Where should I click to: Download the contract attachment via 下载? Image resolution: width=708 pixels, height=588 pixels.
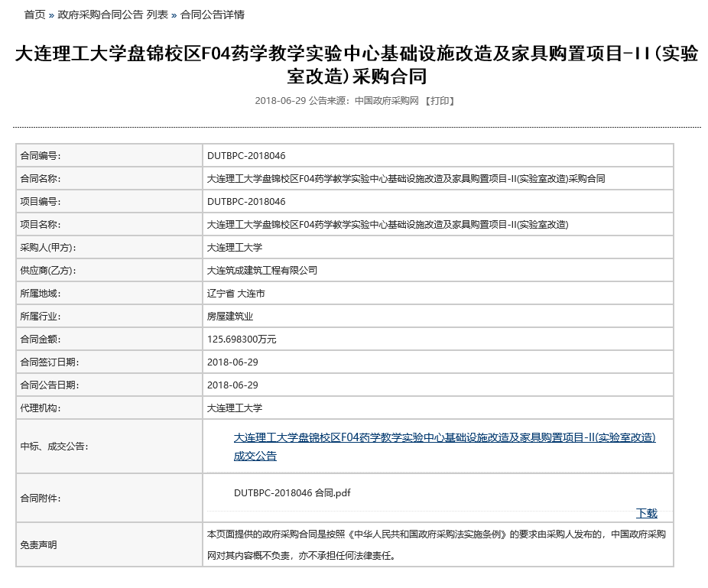(x=646, y=513)
